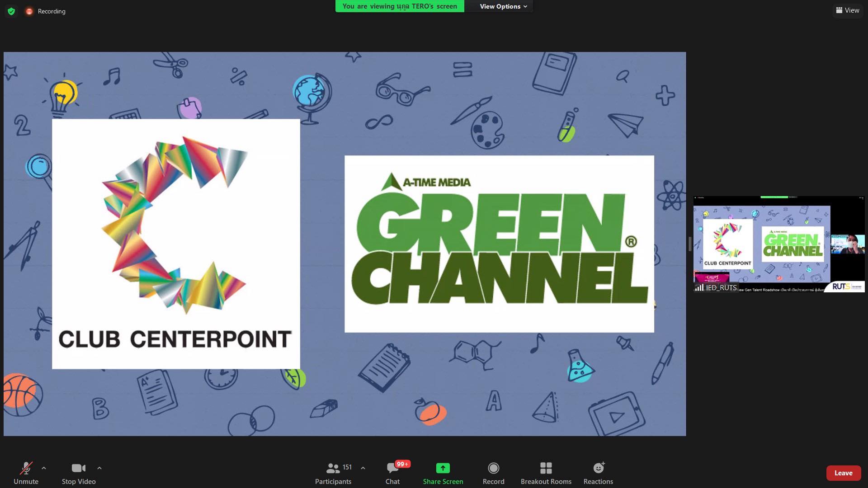Open the View Options dropdown
This screenshot has height=488, width=868.
tap(503, 6)
